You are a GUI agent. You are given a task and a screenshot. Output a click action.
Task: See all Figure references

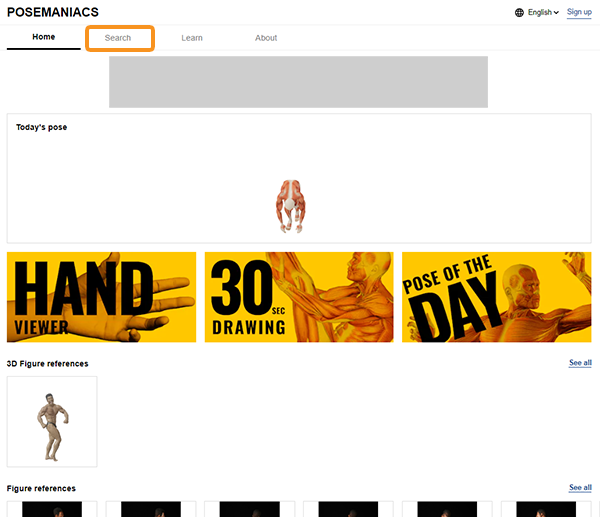(x=580, y=488)
